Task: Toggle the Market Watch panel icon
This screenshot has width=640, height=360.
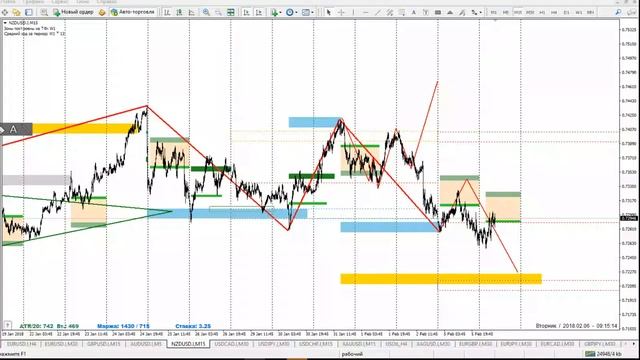Action: 29,12
